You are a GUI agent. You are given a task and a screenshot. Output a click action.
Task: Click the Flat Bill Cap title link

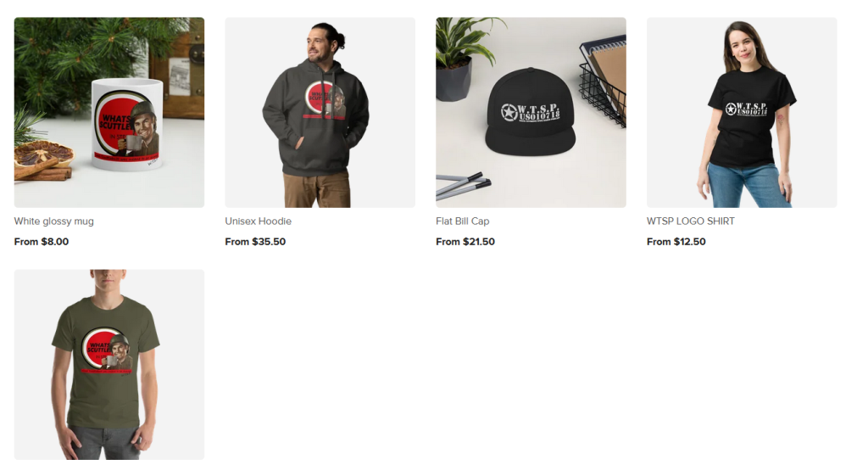point(462,221)
